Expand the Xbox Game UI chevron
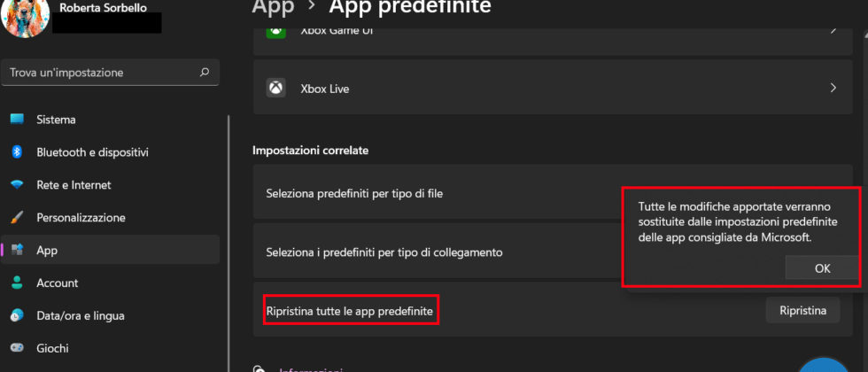 833,30
